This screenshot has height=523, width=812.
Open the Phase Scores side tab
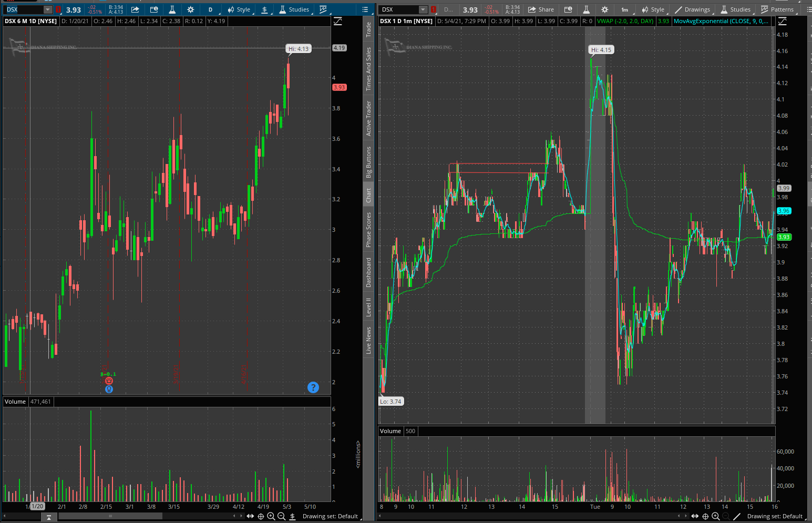[x=368, y=230]
